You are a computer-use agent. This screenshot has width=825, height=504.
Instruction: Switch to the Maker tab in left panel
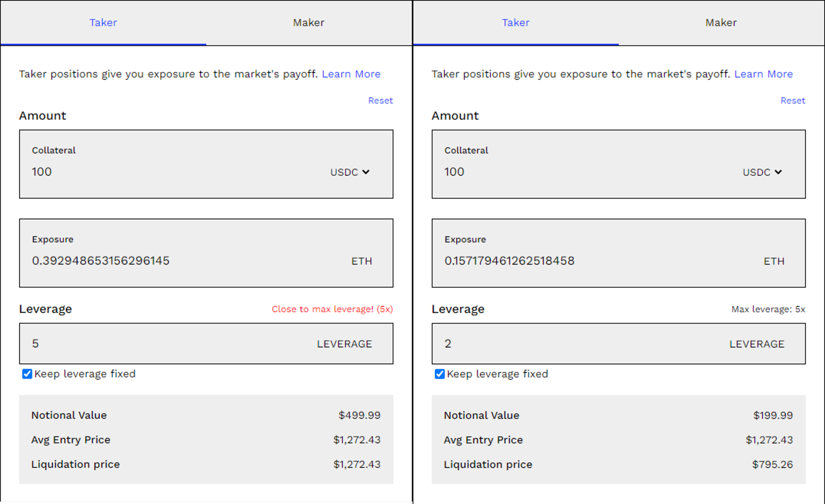coord(308,23)
